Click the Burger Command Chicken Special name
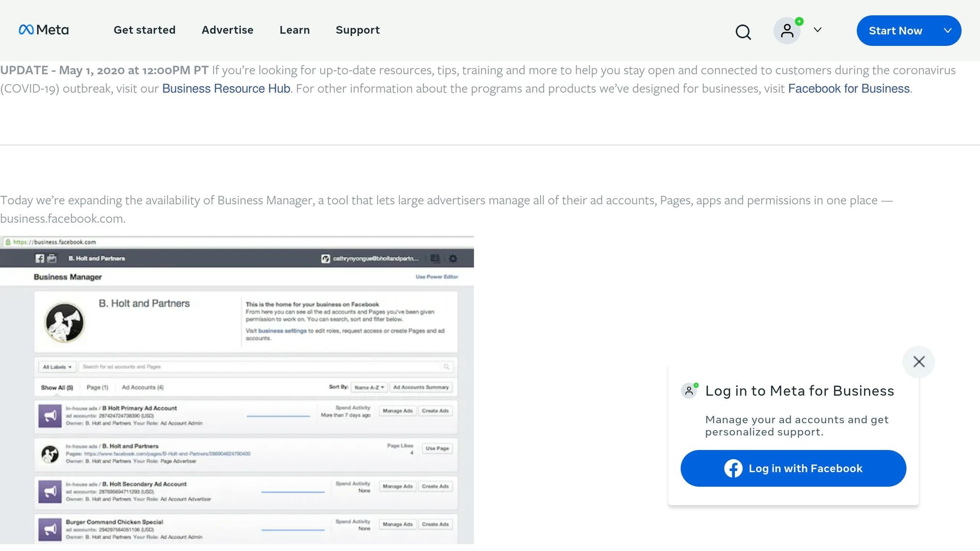980x551 pixels. point(114,522)
